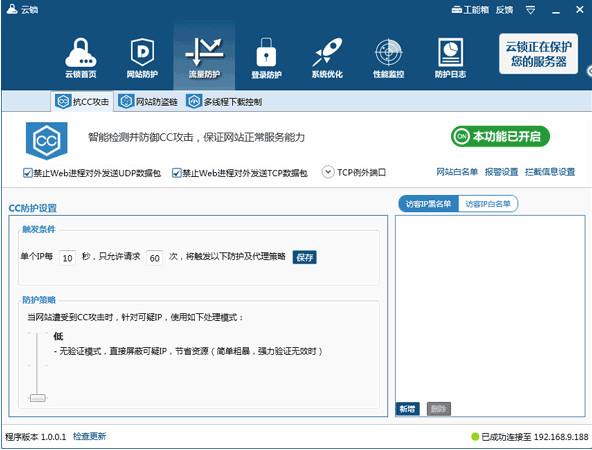Click the protection level slider handle
Viewport: 592px width, 450px height.
coord(37,398)
